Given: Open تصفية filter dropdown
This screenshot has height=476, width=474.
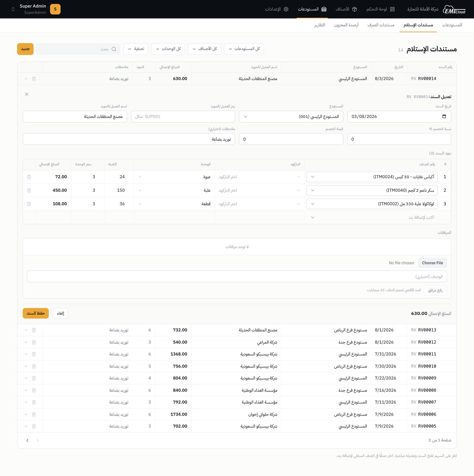Looking at the screenshot, I should (x=136, y=49).
